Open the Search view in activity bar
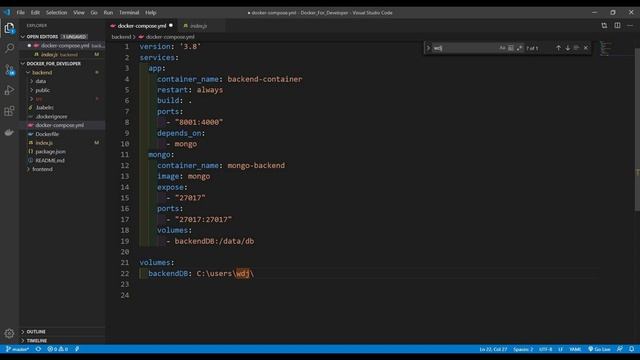640x360 pixels. (9, 48)
